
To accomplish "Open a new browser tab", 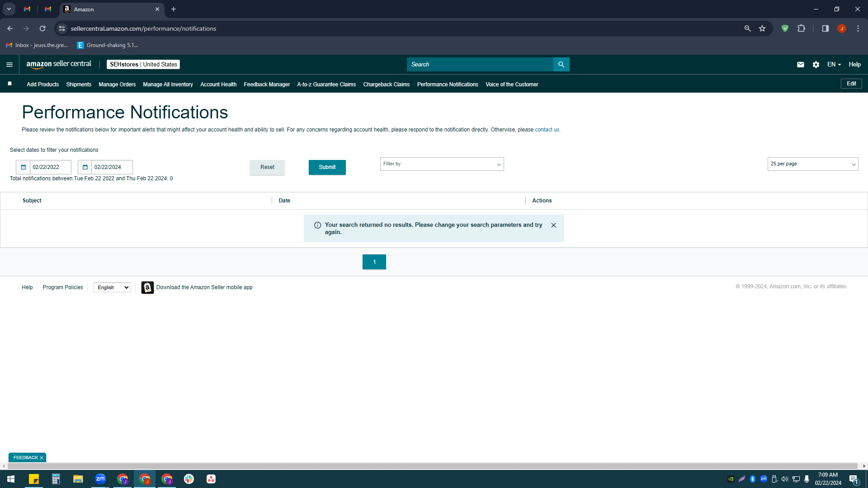I will pos(173,9).
